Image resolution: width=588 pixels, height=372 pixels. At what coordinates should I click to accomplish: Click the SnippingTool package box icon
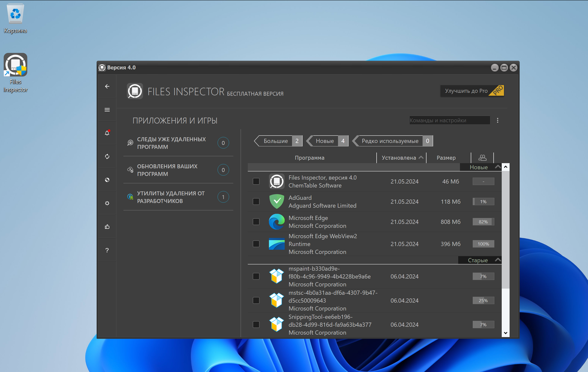(277, 325)
